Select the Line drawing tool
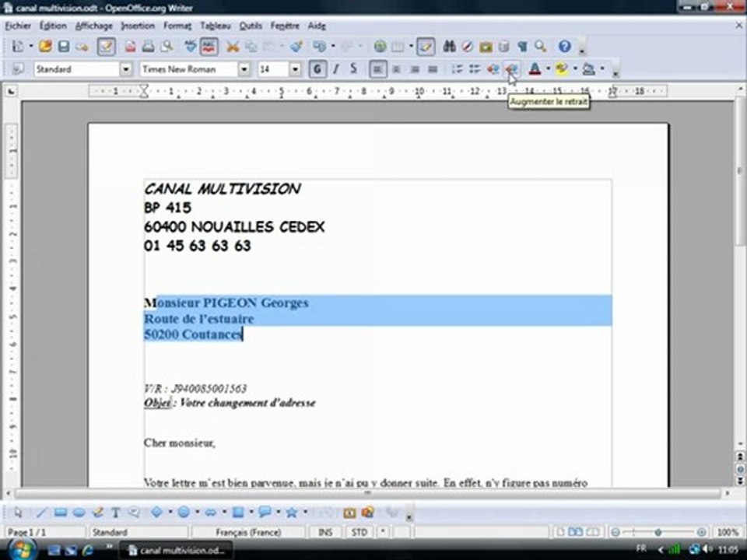 click(42, 513)
